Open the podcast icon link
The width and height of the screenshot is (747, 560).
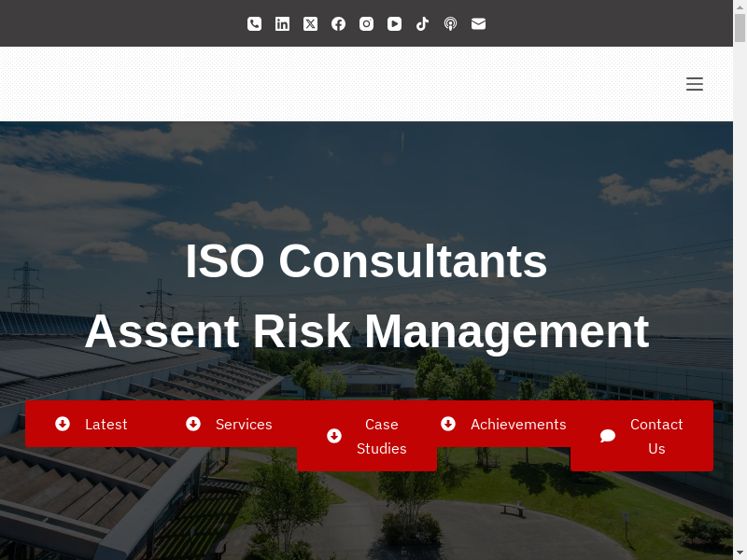[450, 24]
